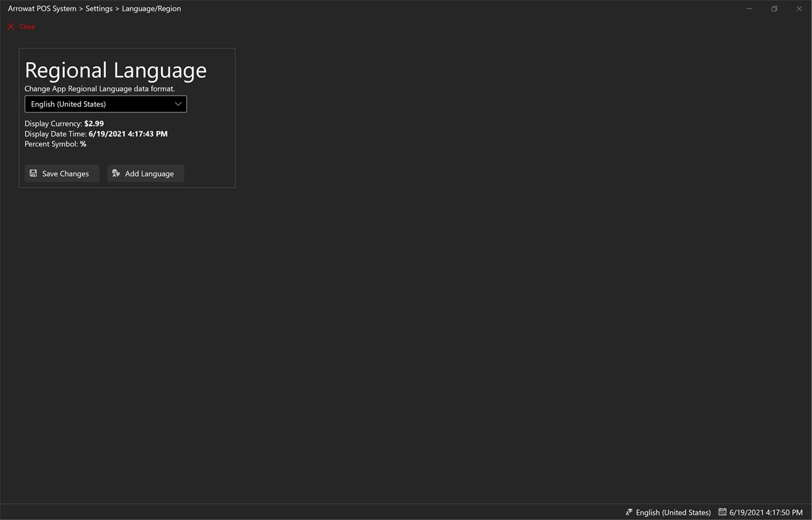Select a language from the regional format combo box

(106, 104)
